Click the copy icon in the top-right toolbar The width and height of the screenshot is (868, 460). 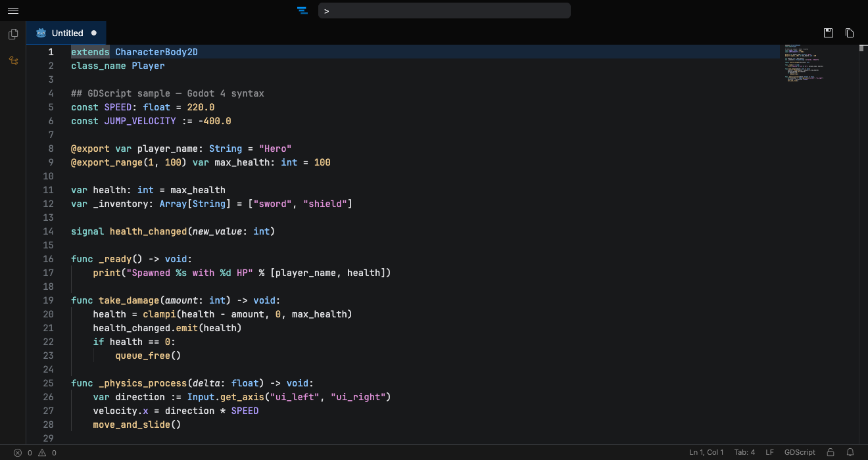[x=850, y=33]
